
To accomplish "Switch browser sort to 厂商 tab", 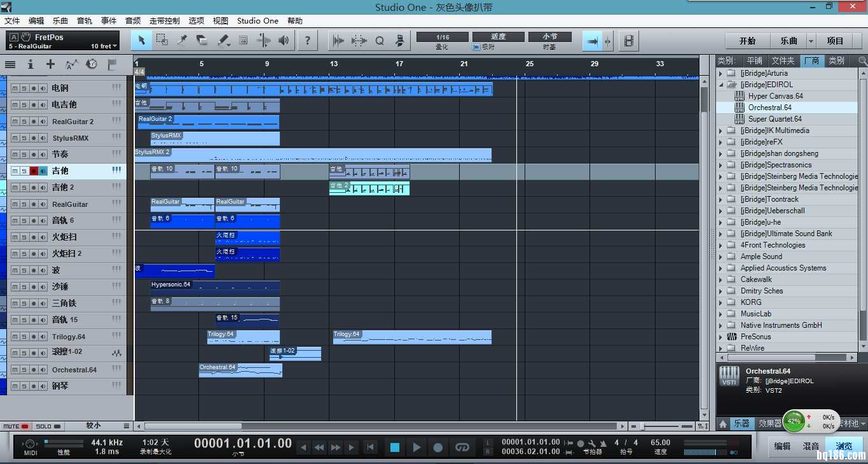I will pos(811,60).
